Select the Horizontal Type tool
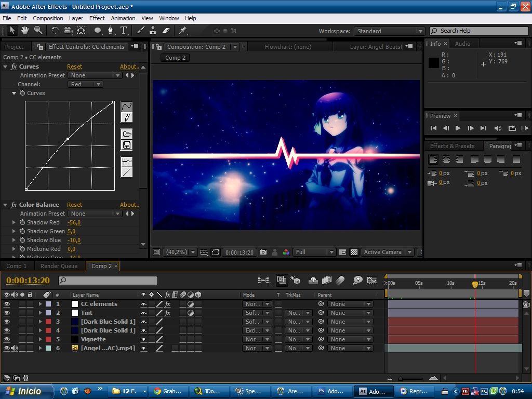This screenshot has height=399, width=532. point(124,31)
